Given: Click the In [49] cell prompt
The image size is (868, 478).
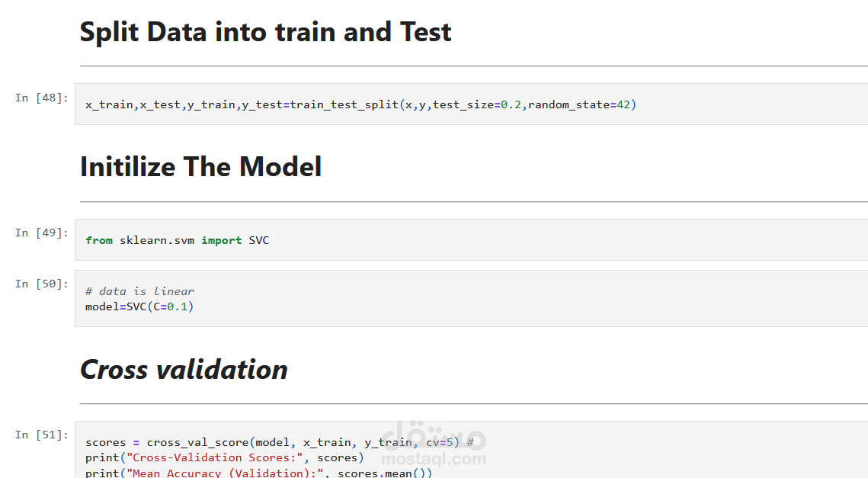Looking at the screenshot, I should click(x=41, y=233).
